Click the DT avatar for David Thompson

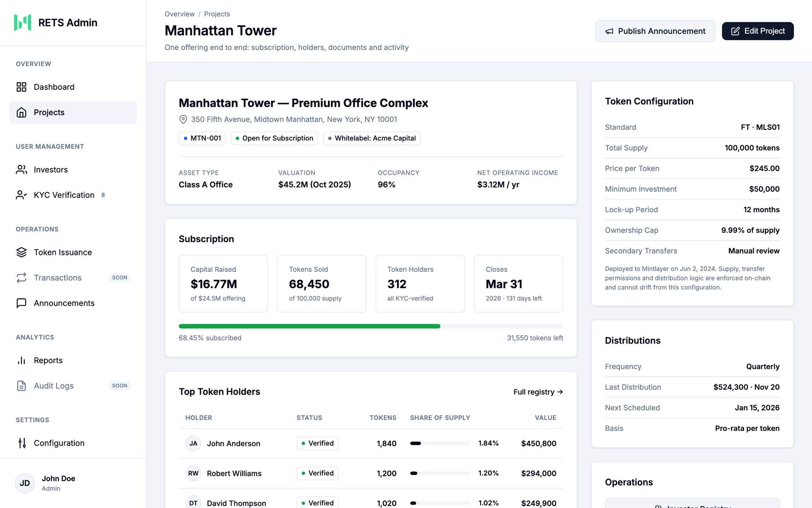click(193, 503)
